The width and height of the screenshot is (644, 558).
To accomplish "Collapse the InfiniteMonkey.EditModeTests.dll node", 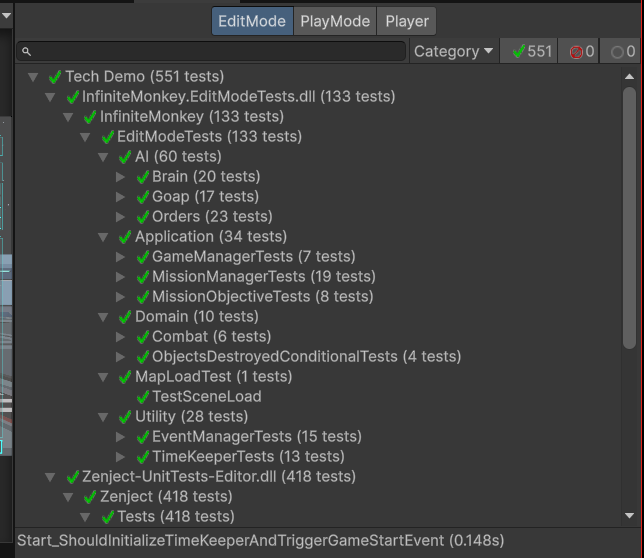I will (x=51, y=97).
